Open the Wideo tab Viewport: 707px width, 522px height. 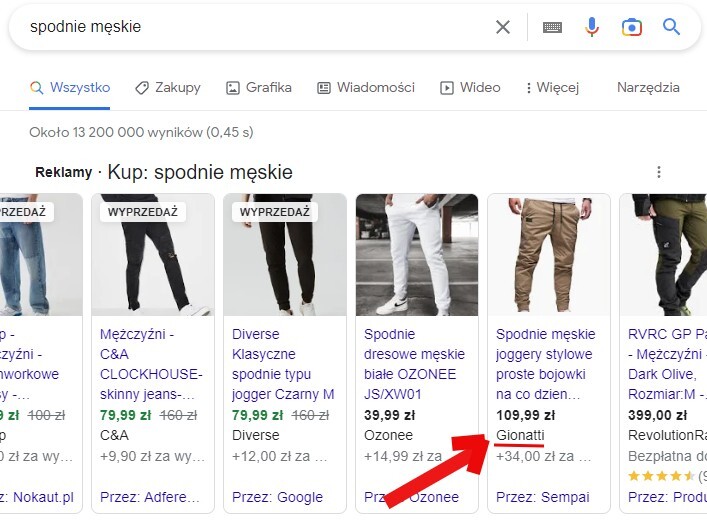470,87
